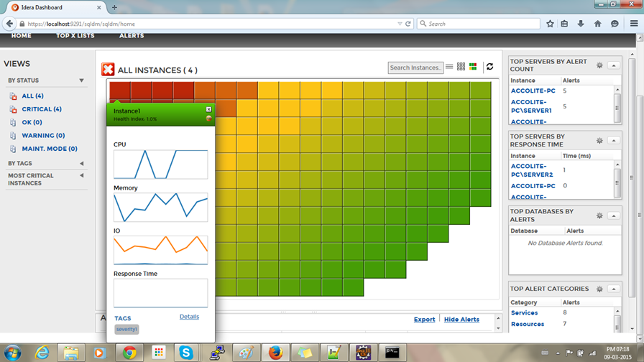Open Resources alert category

coord(528,324)
